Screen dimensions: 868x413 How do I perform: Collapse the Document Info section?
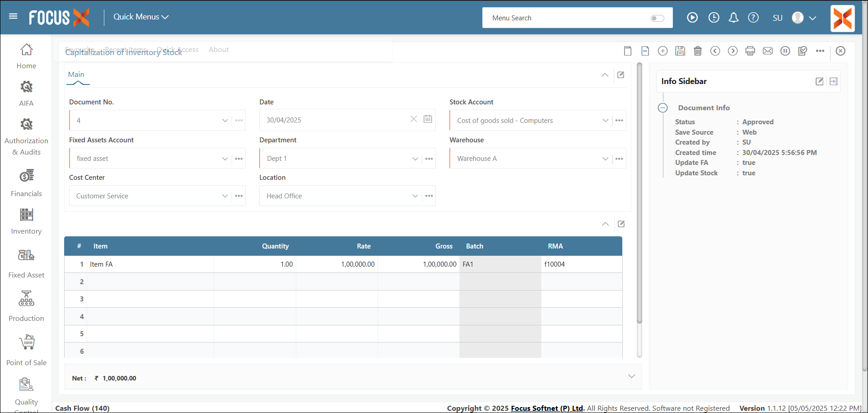[663, 108]
